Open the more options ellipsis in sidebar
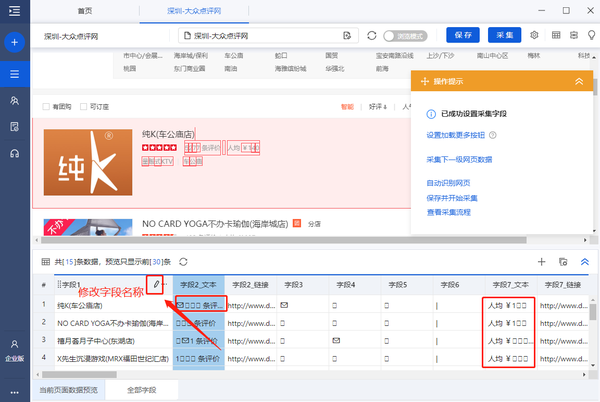600x402 pixels. coord(15,392)
